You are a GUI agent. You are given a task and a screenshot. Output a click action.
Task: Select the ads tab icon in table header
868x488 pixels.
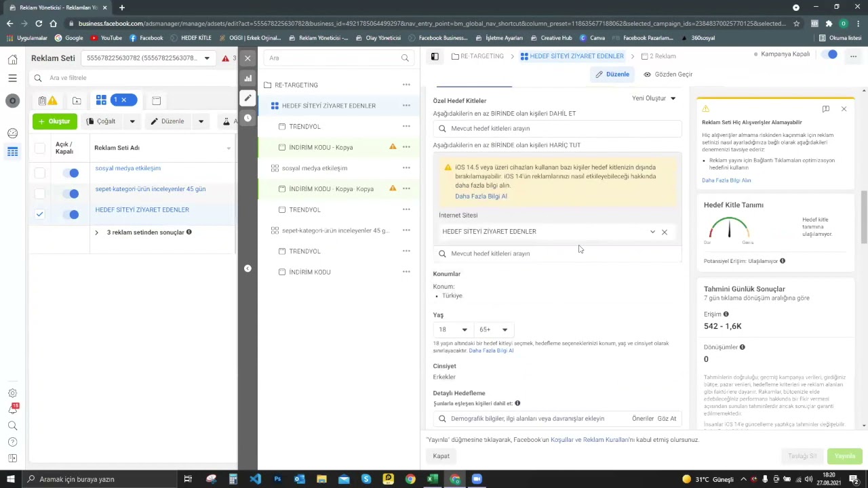point(156,101)
